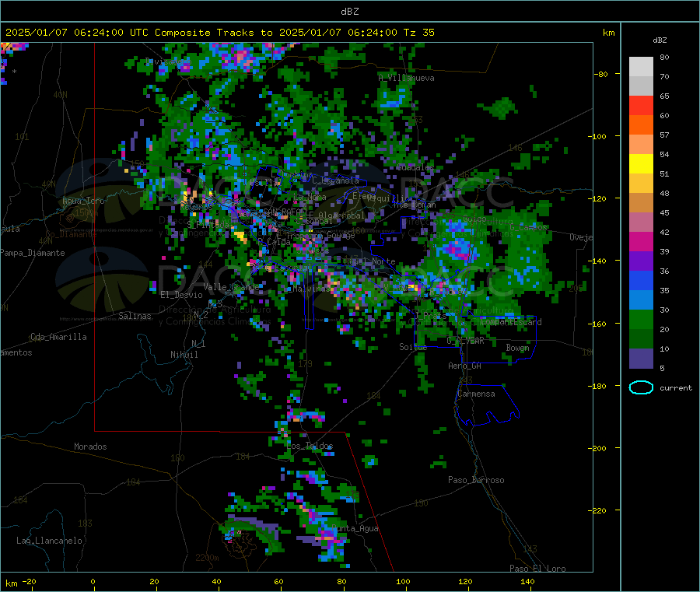700x592 pixels.
Task: Click the 'Salinas' map label
Action: pos(135,316)
